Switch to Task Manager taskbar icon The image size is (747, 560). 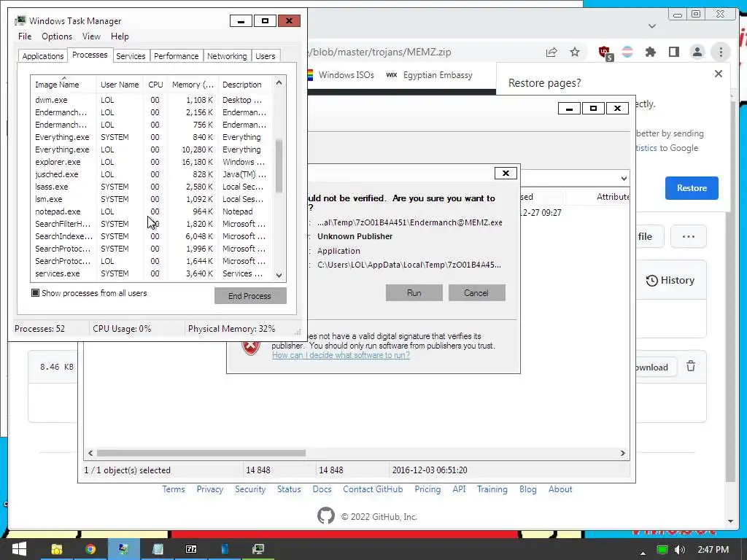tap(258, 549)
